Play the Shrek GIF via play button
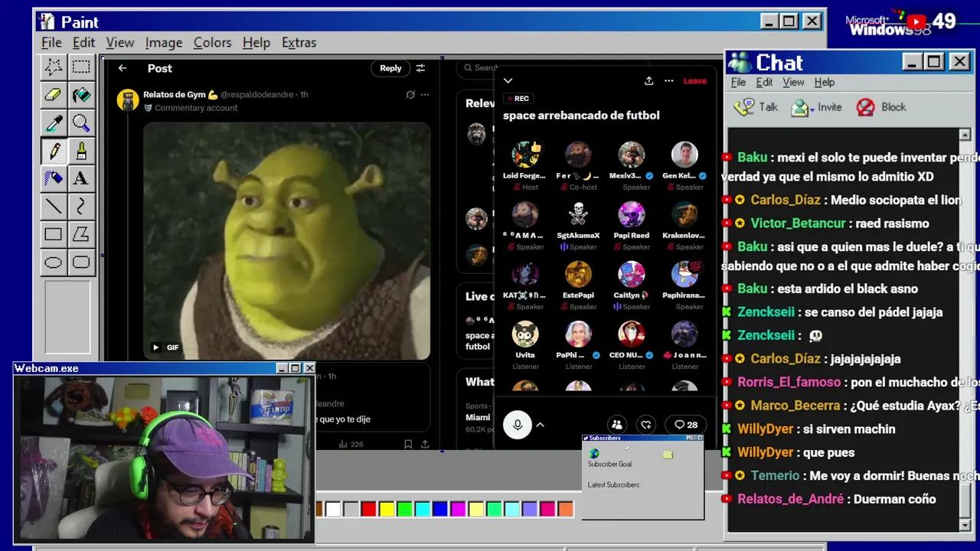 click(156, 347)
